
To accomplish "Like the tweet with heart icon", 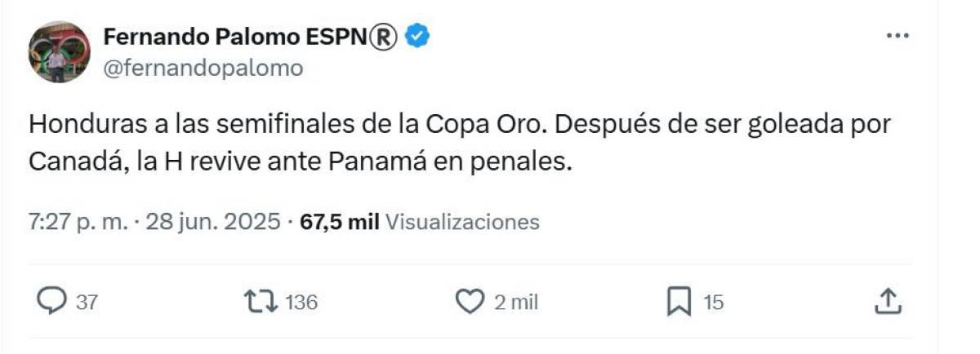I will (x=470, y=302).
